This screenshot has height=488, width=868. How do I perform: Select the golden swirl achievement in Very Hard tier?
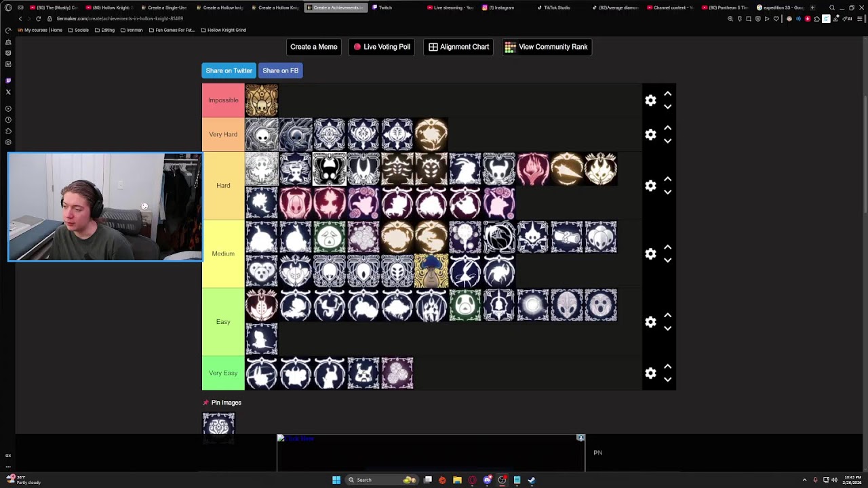tap(431, 134)
